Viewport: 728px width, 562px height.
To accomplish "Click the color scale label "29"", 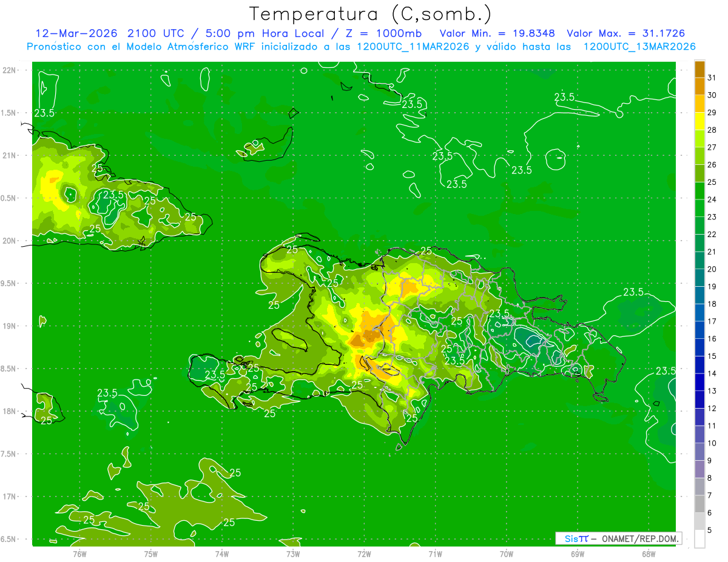I will 712,112.
